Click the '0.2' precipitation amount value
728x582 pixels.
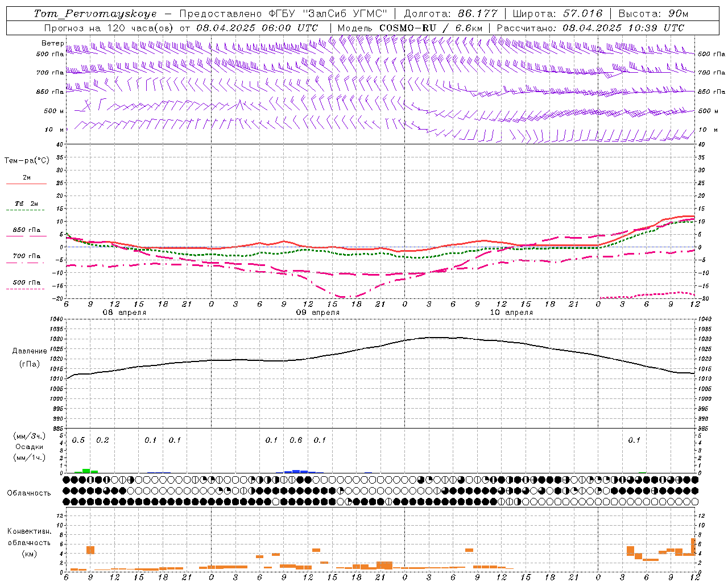coord(102,440)
